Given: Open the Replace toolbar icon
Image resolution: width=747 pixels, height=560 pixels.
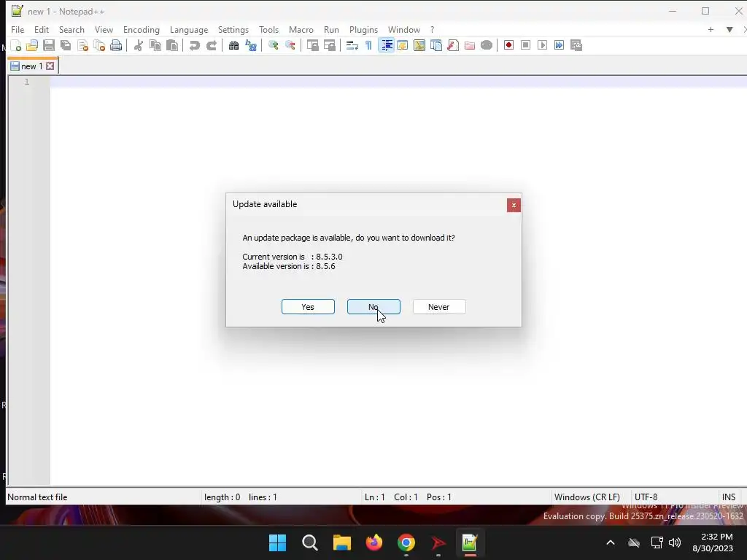Looking at the screenshot, I should click(251, 45).
